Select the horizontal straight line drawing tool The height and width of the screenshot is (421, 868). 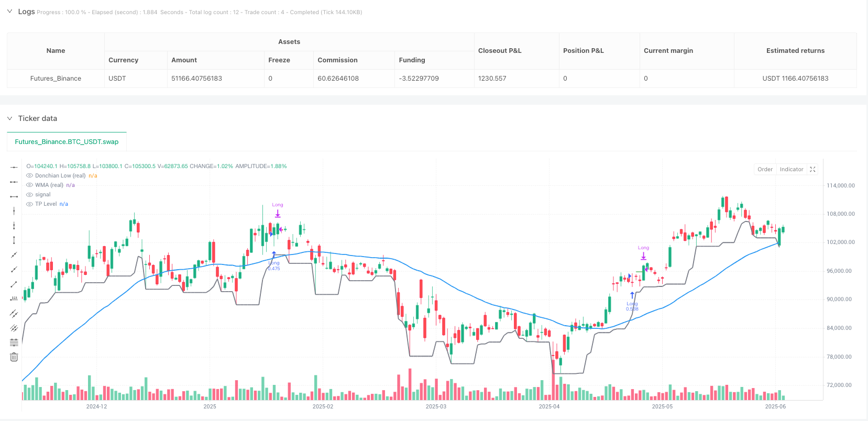14,167
